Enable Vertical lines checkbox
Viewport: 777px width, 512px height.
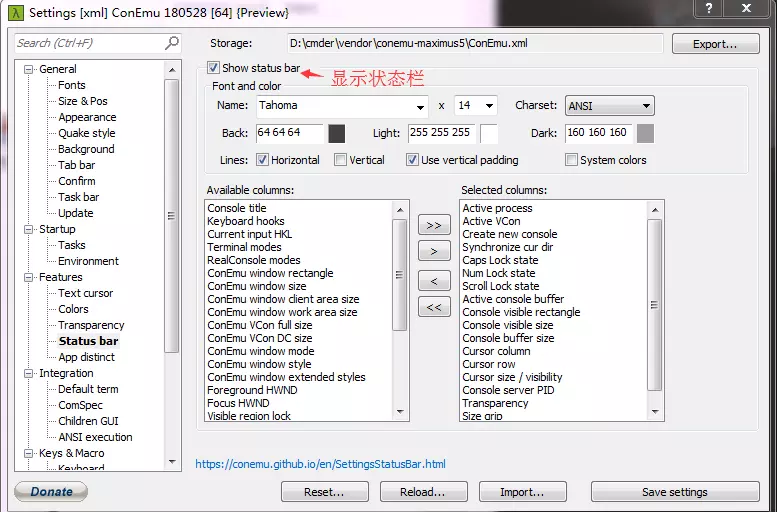[340, 160]
